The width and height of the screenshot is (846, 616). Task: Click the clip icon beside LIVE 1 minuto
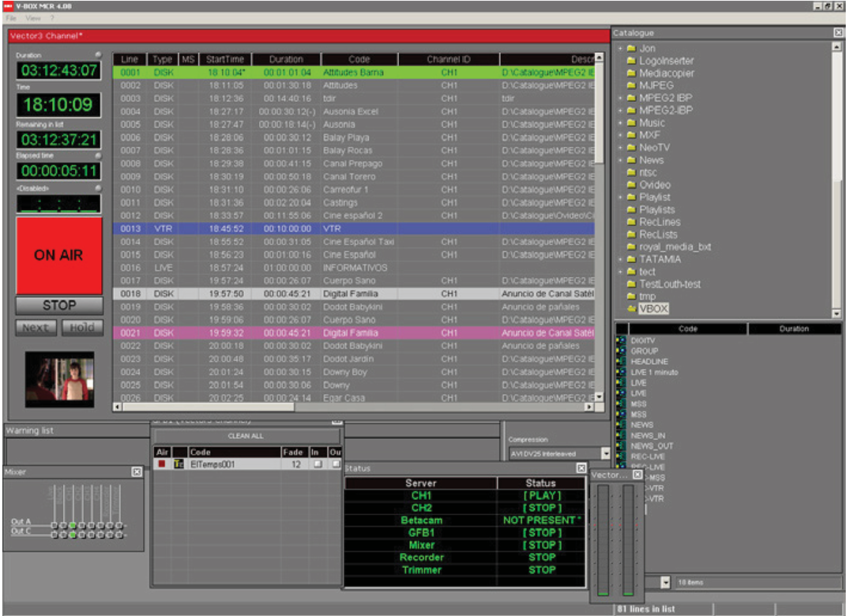click(x=621, y=372)
